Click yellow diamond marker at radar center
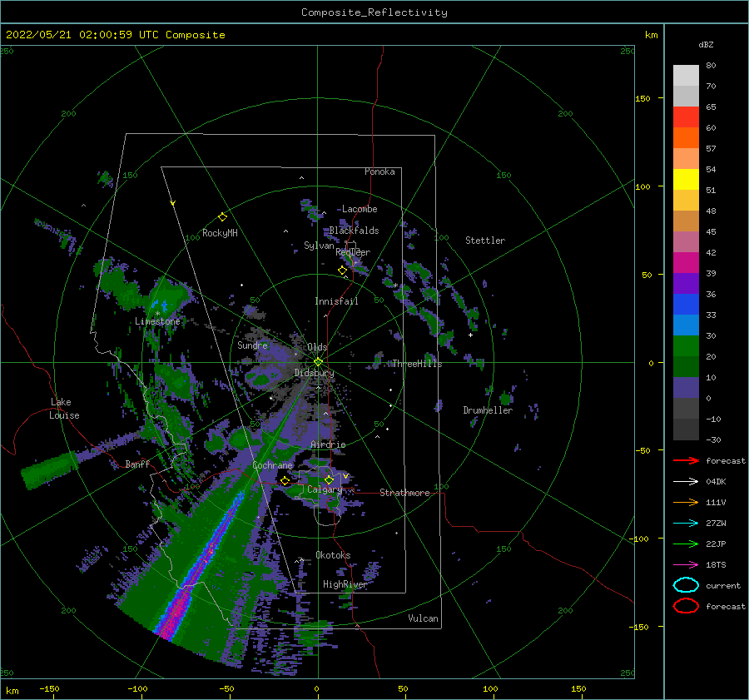The image size is (749, 700). click(318, 362)
